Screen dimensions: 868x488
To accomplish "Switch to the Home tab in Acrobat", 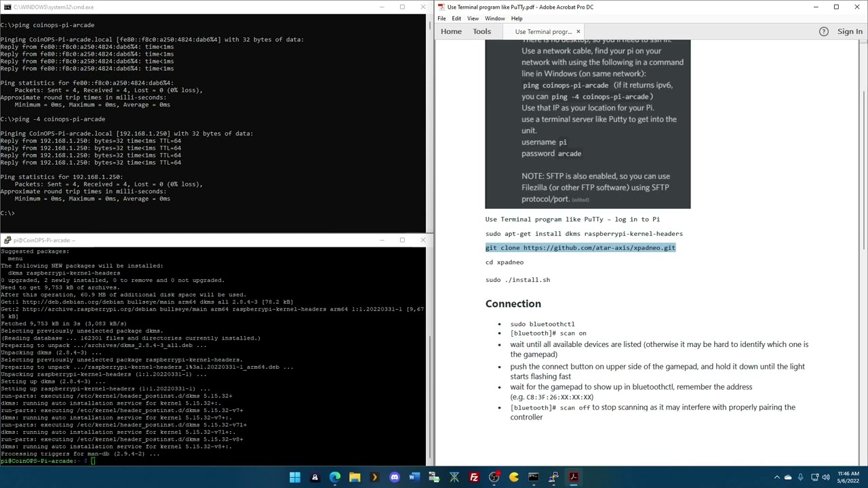I will 451,31.
